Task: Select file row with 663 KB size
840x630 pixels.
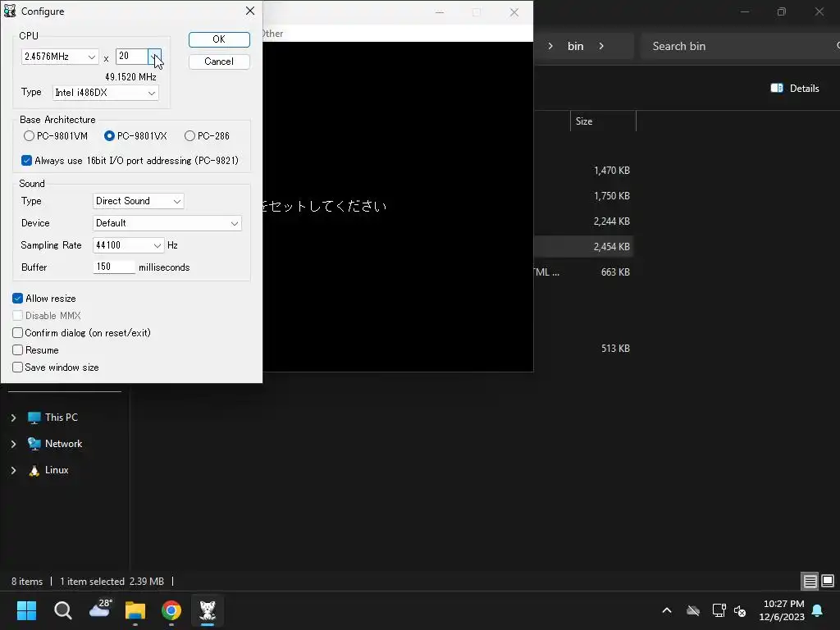Action: pyautogui.click(x=583, y=272)
